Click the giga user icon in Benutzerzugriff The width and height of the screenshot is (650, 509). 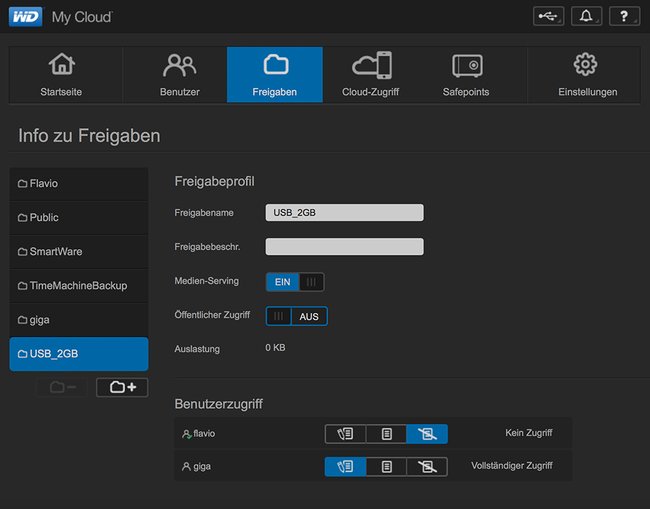point(187,467)
